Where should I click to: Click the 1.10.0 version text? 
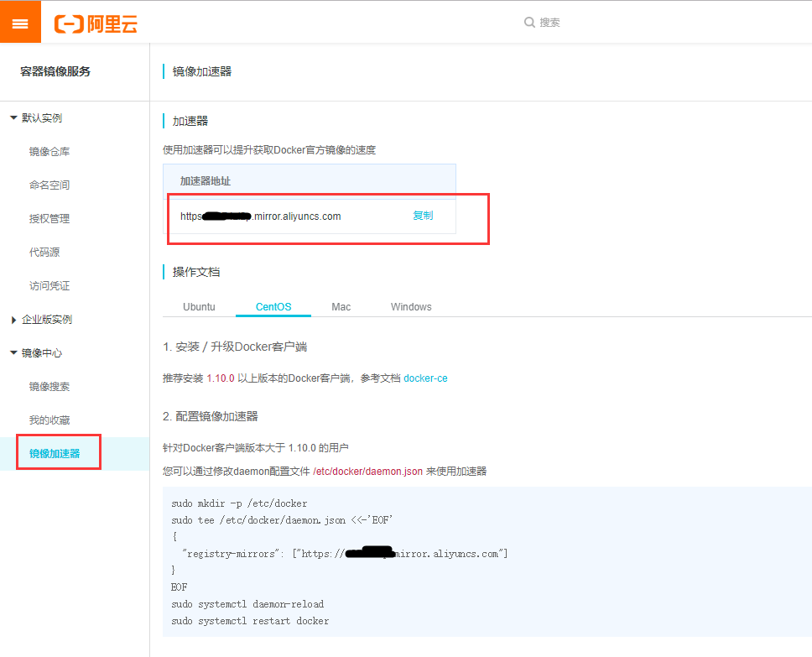point(221,378)
